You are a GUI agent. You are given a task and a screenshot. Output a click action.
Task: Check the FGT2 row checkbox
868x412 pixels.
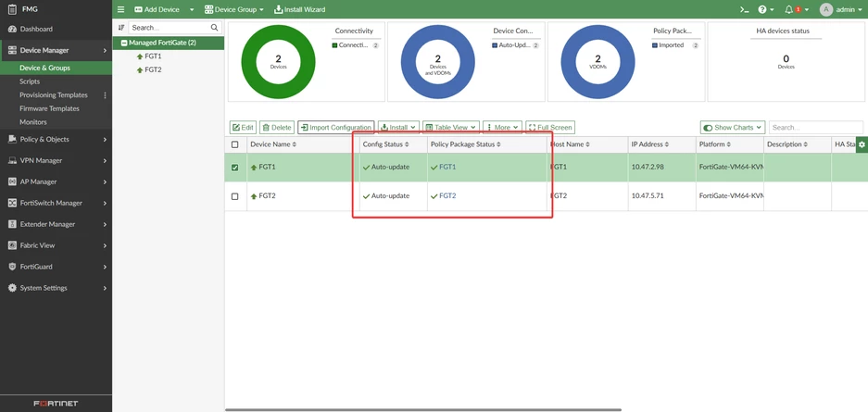click(234, 196)
